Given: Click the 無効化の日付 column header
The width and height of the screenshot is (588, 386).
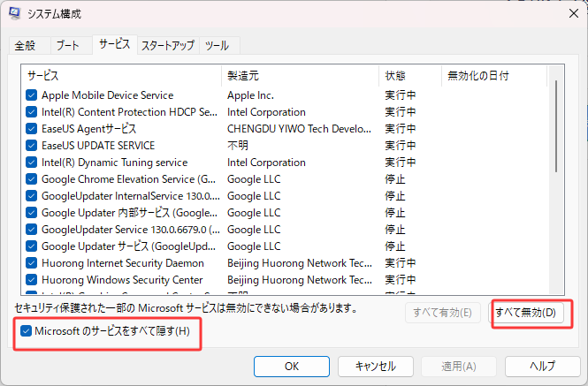Looking at the screenshot, I should coord(494,76).
